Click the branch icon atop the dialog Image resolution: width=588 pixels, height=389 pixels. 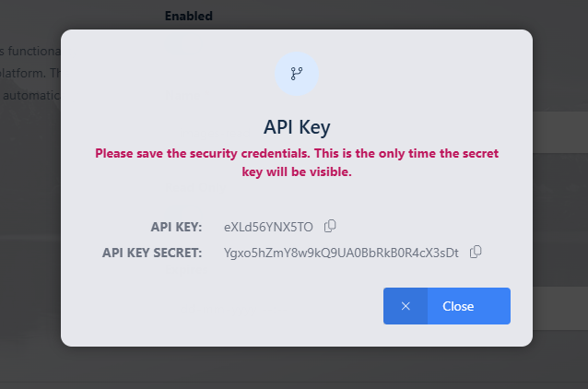297,74
